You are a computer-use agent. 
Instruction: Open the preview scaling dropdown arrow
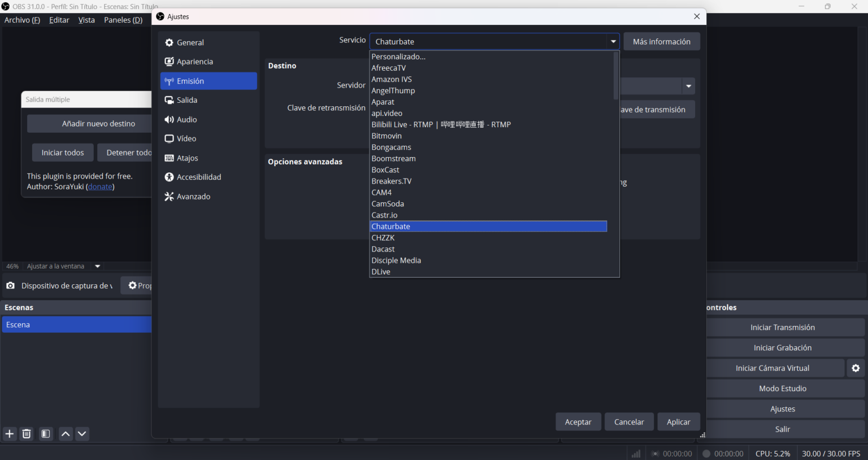click(98, 266)
